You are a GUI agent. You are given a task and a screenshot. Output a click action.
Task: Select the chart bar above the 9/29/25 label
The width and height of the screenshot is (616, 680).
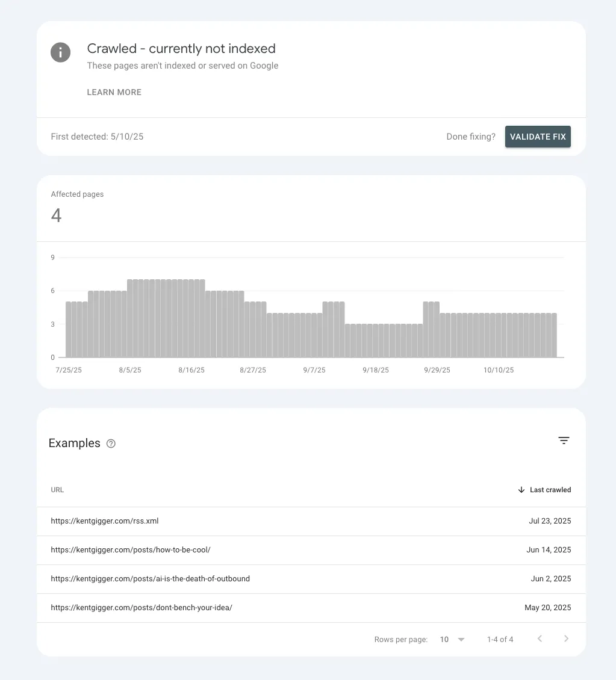tap(435, 330)
